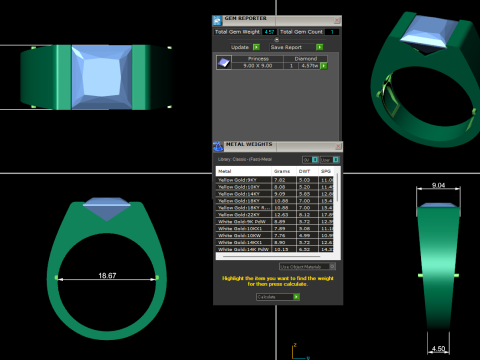This screenshot has width=480, height=360.
Task: Click the 9.04 width dimension label
Action: click(438, 185)
